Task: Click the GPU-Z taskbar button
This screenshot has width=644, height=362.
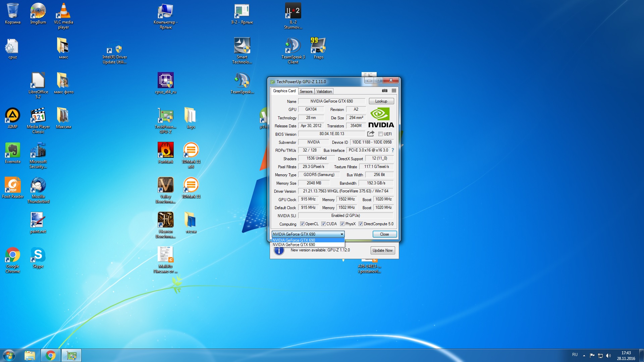Action: tap(71, 355)
